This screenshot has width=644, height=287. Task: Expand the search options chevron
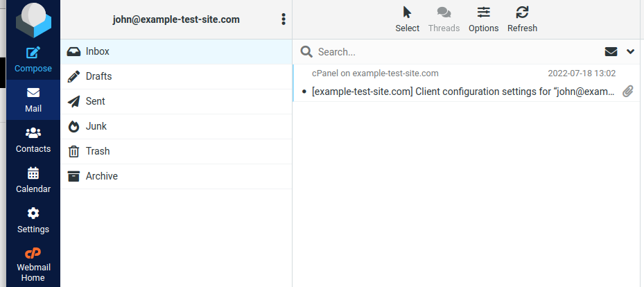click(630, 51)
